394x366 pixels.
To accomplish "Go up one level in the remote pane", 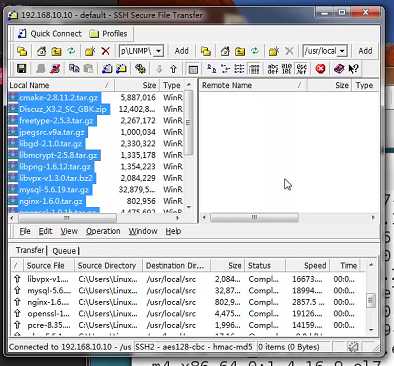I will [240, 51].
